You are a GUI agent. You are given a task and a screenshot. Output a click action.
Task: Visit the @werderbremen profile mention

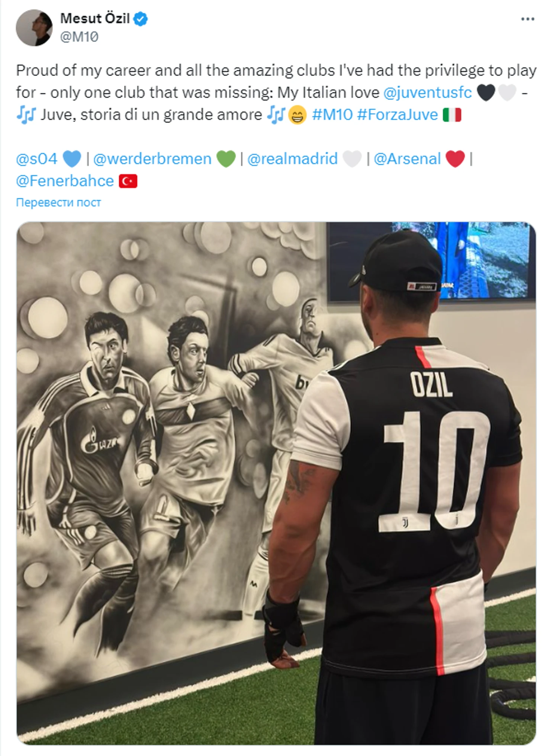coord(152,159)
